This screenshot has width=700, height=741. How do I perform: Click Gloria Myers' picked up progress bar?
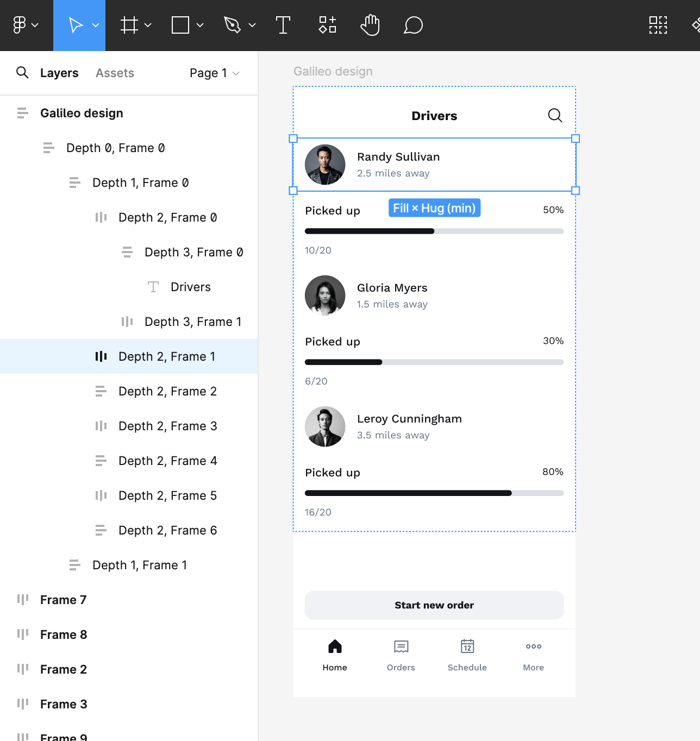434,362
